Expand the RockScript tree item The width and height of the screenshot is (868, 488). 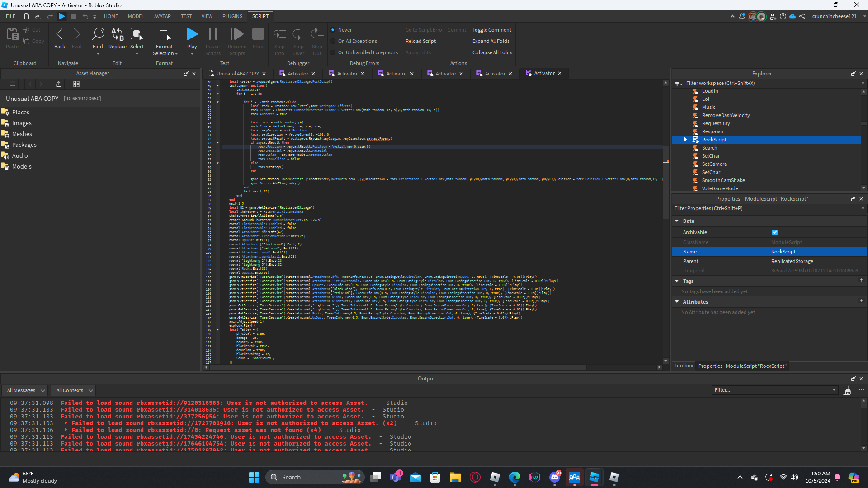[686, 140]
